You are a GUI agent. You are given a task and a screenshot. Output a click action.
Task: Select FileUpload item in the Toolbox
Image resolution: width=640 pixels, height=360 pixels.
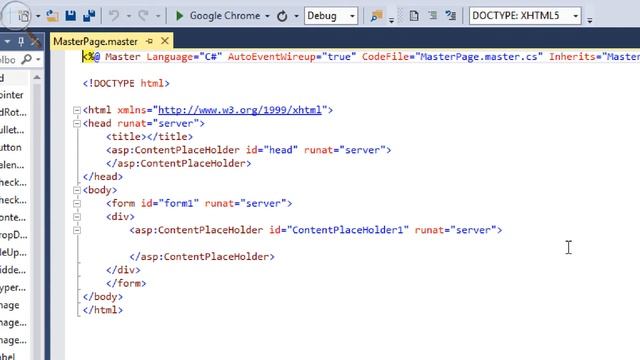[13, 253]
